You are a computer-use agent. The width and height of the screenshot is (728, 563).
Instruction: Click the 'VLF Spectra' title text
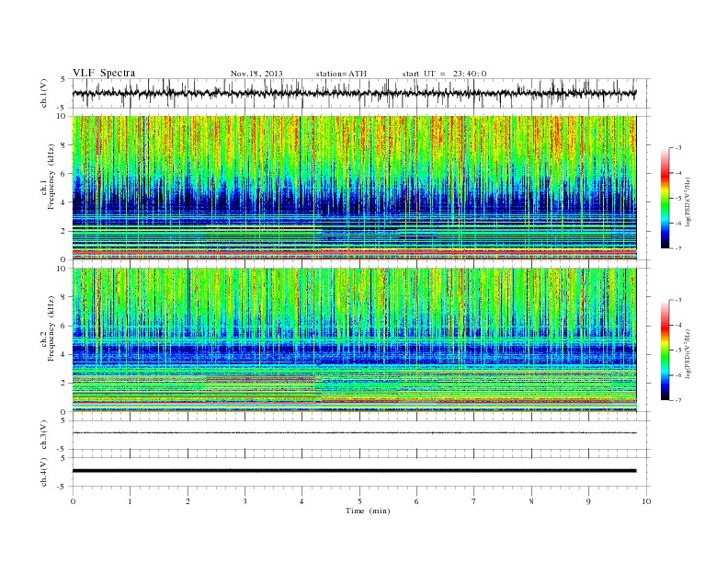point(104,73)
